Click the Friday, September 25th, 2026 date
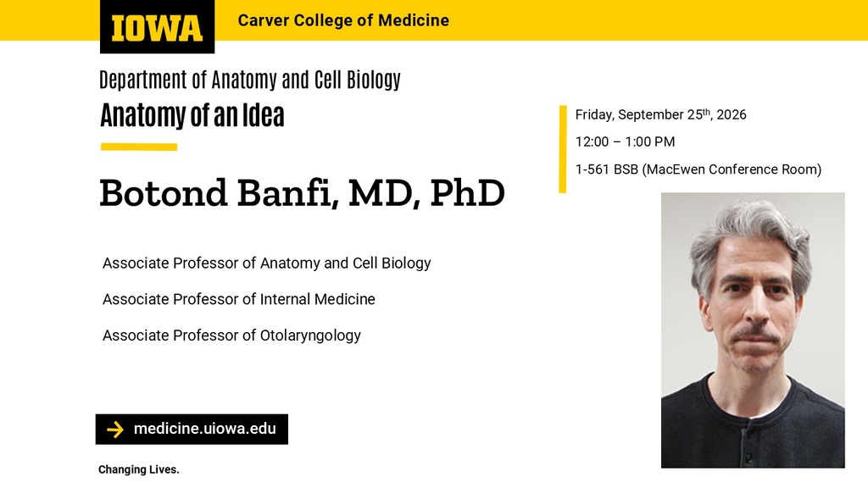The height and width of the screenshot is (488, 868). coord(660,114)
